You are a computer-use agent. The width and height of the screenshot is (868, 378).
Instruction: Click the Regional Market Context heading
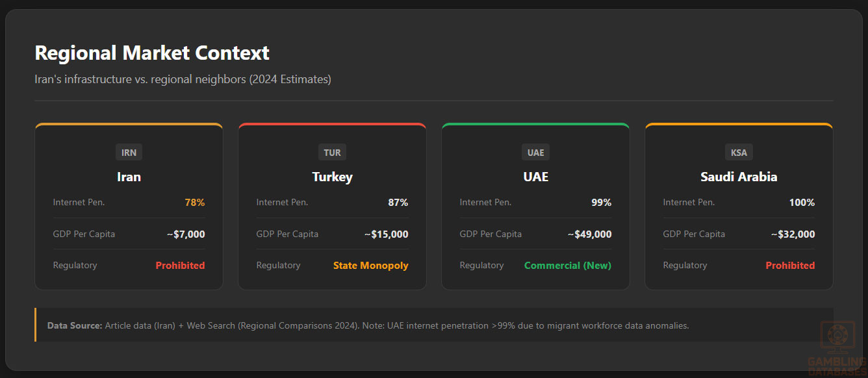click(151, 53)
